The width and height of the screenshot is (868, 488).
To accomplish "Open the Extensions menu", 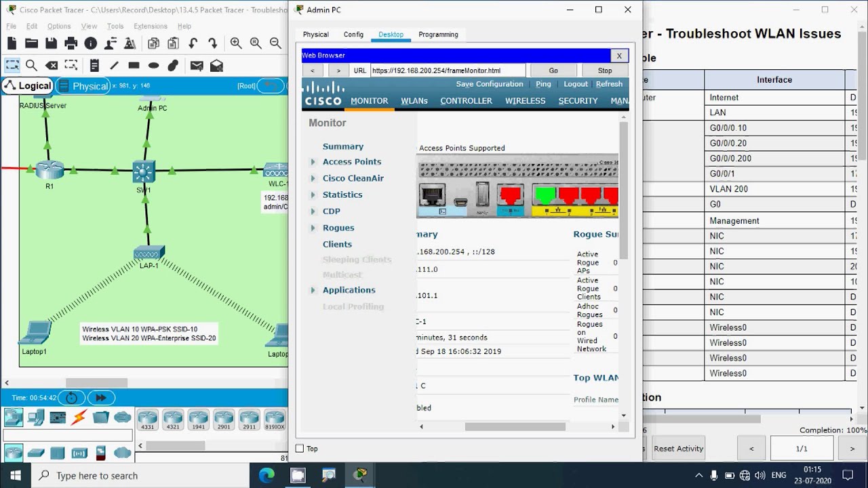I will (x=151, y=26).
